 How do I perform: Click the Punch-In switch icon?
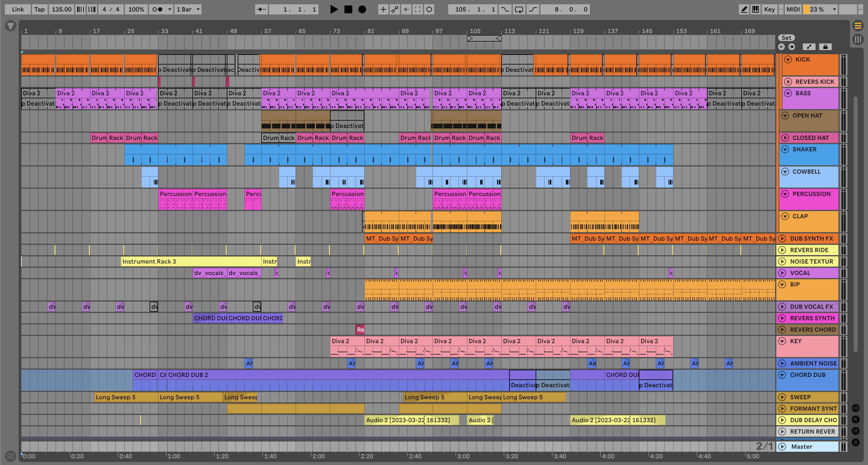505,9
